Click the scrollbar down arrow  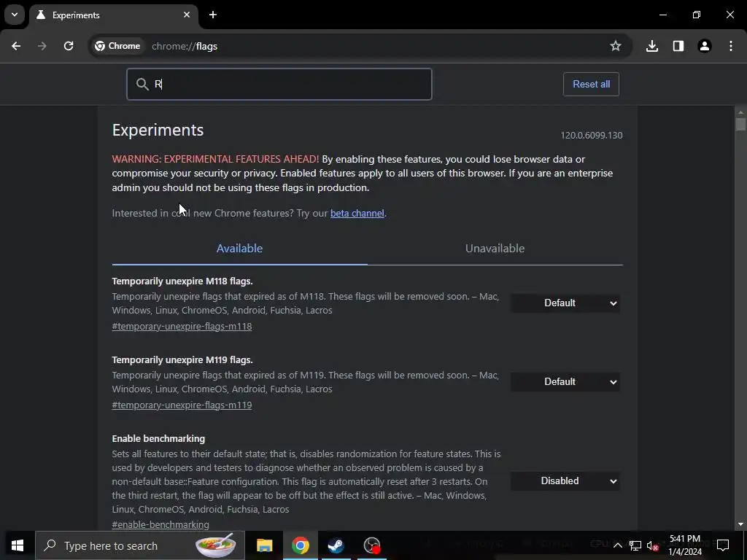(740, 525)
